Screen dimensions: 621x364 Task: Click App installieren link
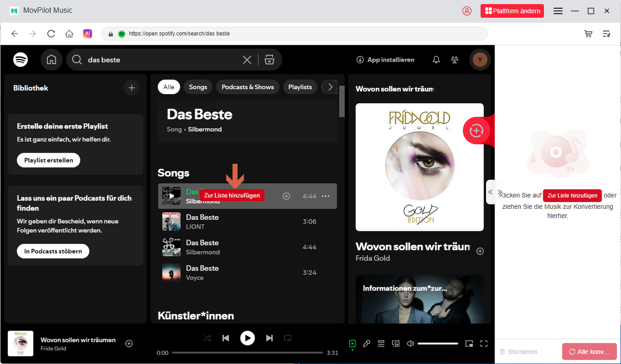tap(385, 60)
